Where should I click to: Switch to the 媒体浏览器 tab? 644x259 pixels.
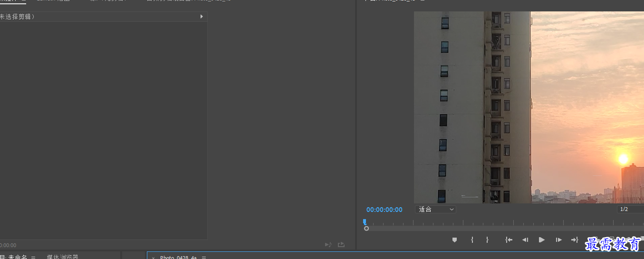pos(62,257)
